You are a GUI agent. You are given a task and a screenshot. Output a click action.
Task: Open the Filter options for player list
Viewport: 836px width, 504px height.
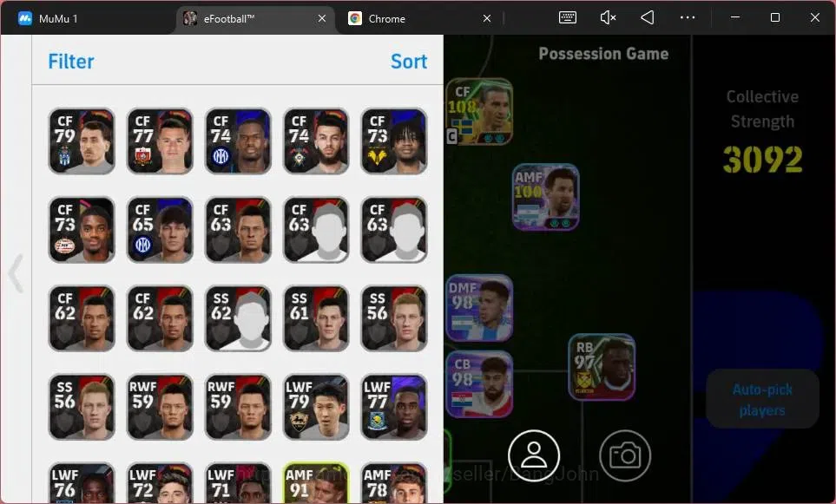click(71, 62)
